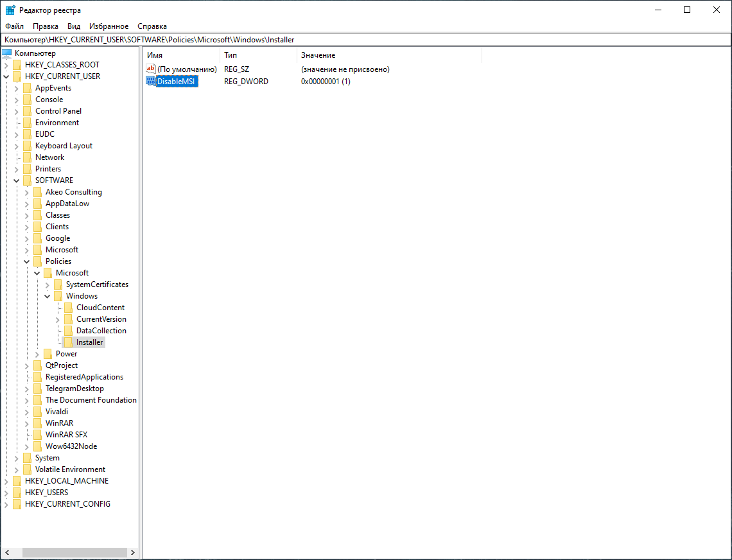Image resolution: width=732 pixels, height=560 pixels.
Task: Click the tree scrollbar left arrow
Action: click(7, 552)
